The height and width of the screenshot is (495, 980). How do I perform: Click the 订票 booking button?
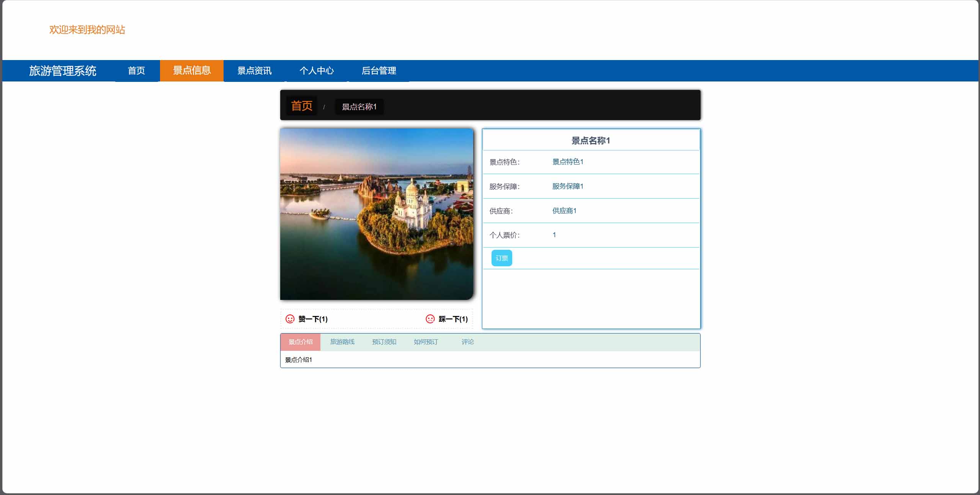pyautogui.click(x=501, y=258)
